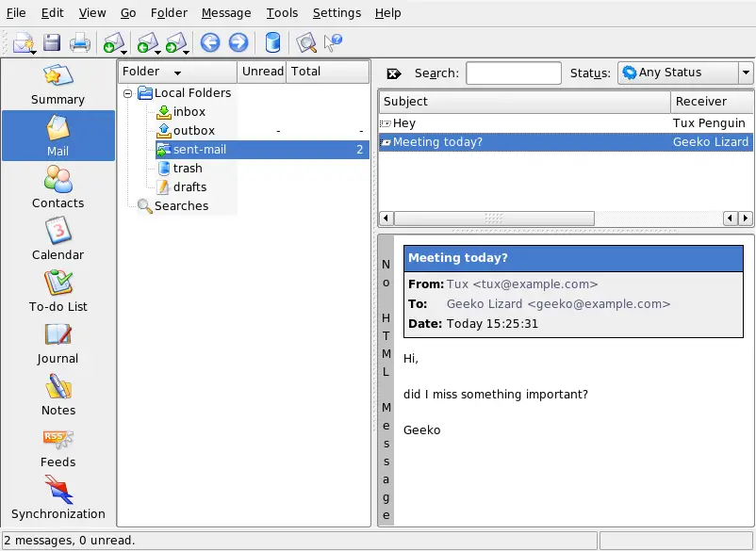Click inside the Search text field
756x551 pixels.
point(513,73)
